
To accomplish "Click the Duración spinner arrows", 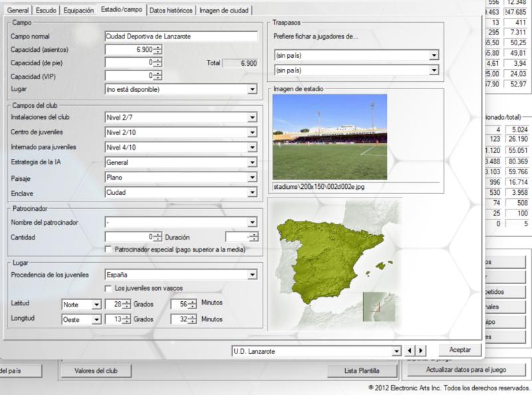I will click(254, 237).
